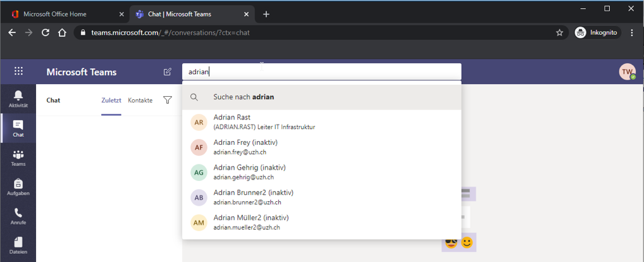This screenshot has width=644, height=262.
Task: Open Teams in the left sidebar
Action: 18,158
